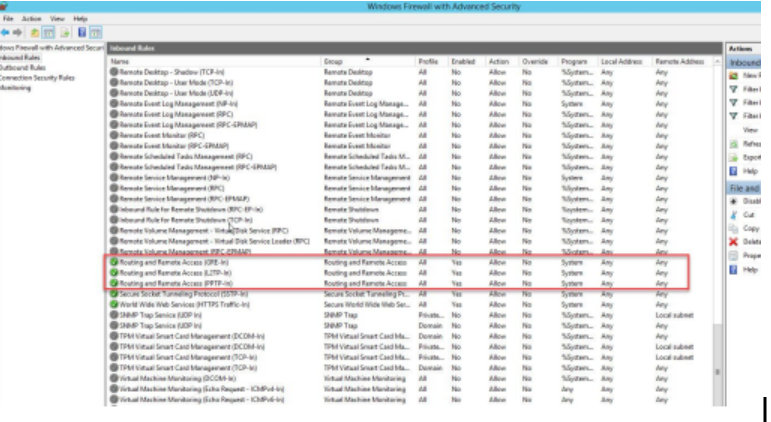Click the first Filter funnel in Actions pane

pyautogui.click(x=734, y=89)
